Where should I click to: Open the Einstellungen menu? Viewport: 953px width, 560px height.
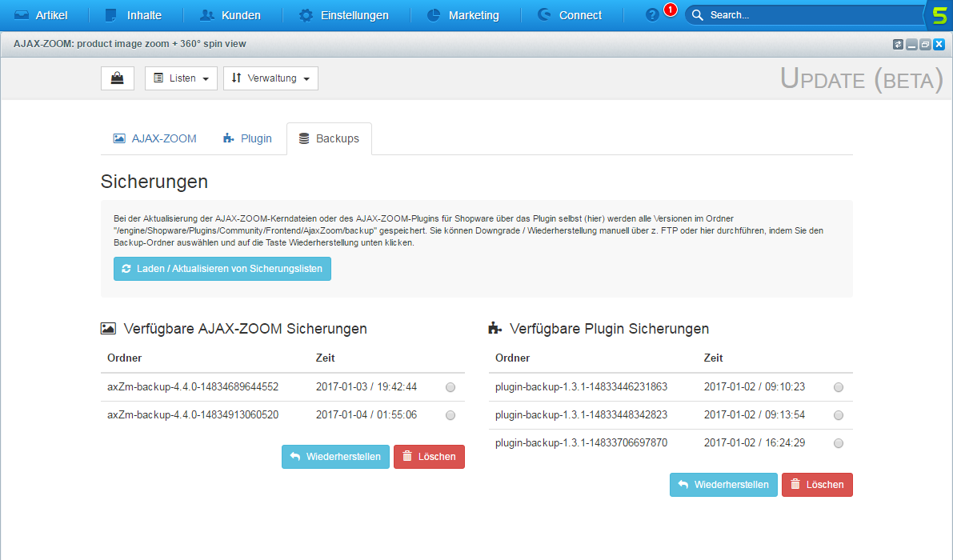click(x=344, y=15)
